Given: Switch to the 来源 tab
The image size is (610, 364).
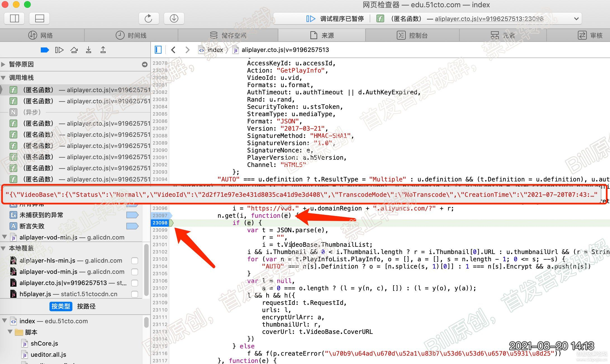Looking at the screenshot, I should click(322, 35).
